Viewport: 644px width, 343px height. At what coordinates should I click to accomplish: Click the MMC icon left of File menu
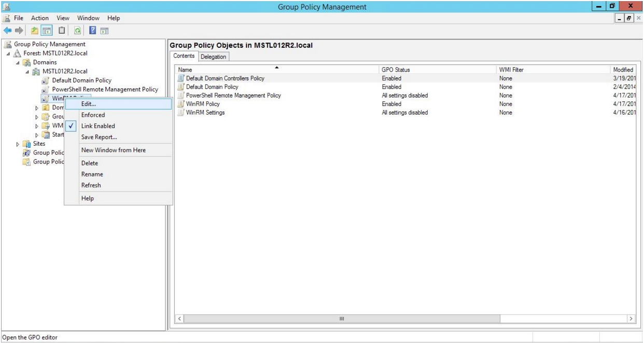tap(6, 19)
